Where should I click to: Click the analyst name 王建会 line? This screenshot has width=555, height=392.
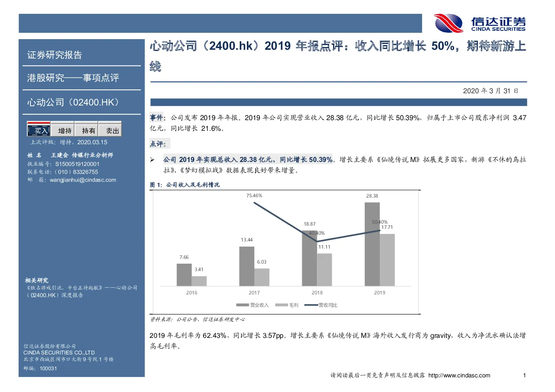click(70, 155)
